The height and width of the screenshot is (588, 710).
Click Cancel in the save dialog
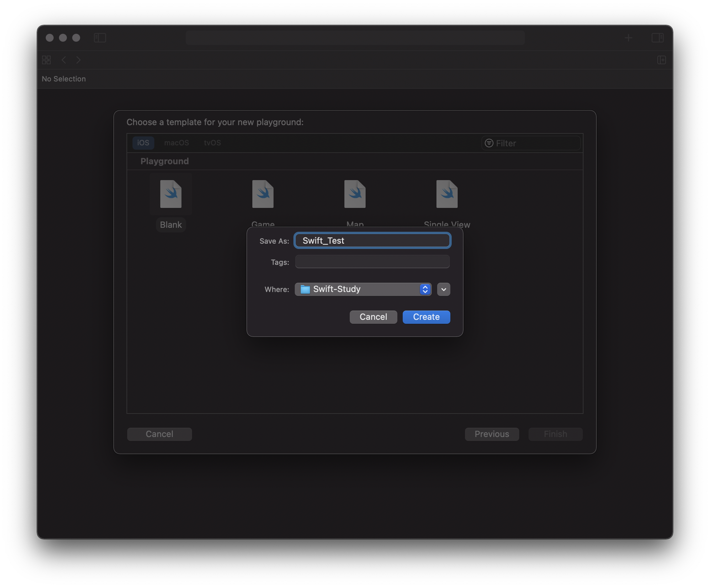[x=373, y=317]
